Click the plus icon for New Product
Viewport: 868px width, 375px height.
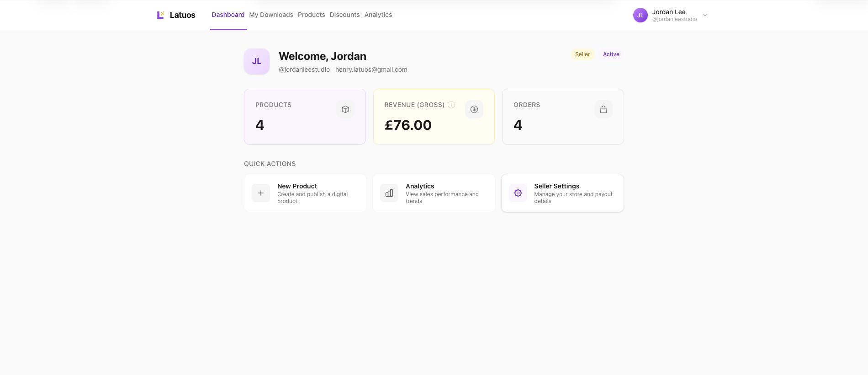pyautogui.click(x=261, y=193)
